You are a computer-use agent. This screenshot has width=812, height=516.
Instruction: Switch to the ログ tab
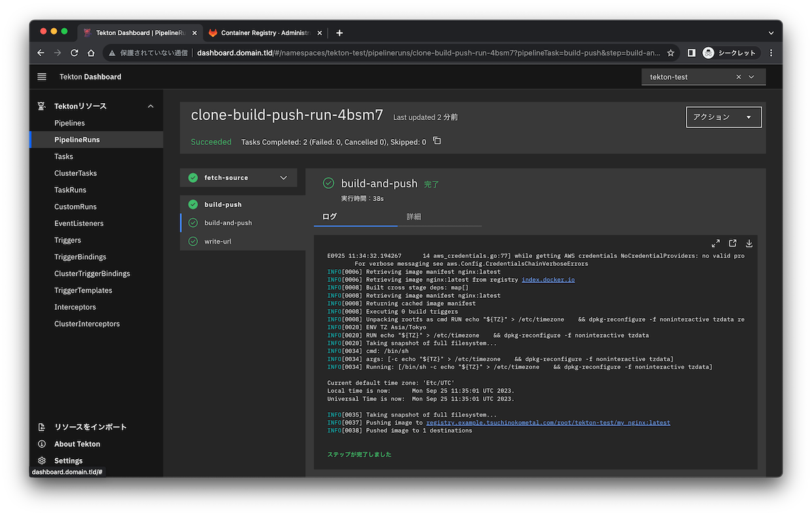click(356, 216)
